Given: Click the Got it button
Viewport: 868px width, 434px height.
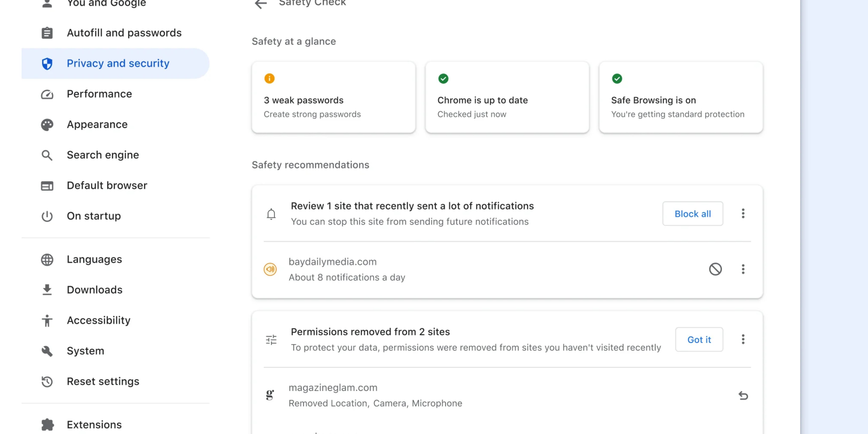Looking at the screenshot, I should pyautogui.click(x=699, y=340).
